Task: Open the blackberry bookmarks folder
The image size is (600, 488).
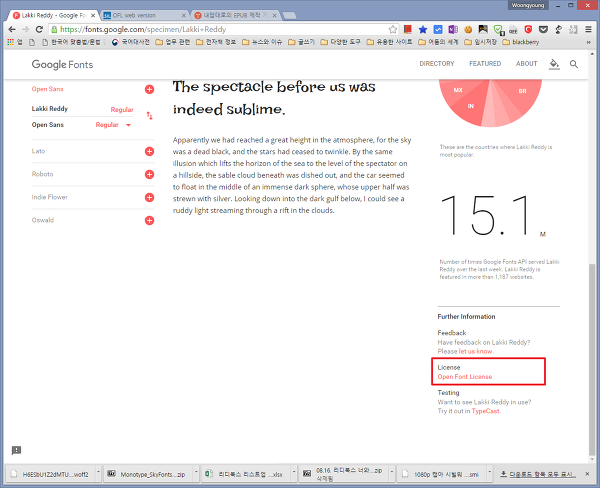Action: 521,42
